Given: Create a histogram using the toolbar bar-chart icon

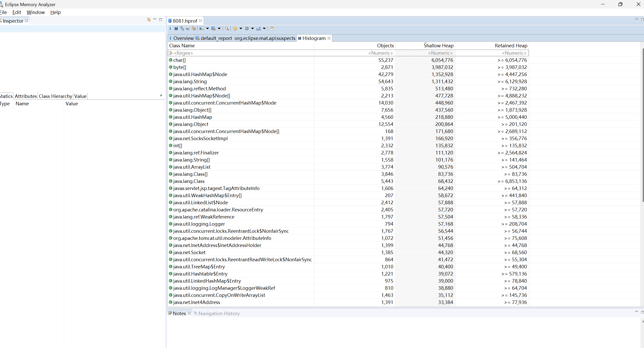Looking at the screenshot, I should click(x=176, y=28).
